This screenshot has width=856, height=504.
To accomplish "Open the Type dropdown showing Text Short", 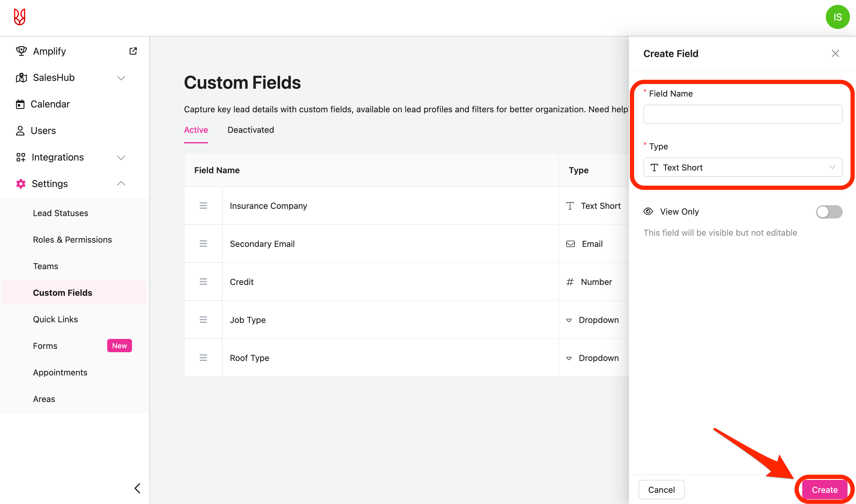I will 742,167.
